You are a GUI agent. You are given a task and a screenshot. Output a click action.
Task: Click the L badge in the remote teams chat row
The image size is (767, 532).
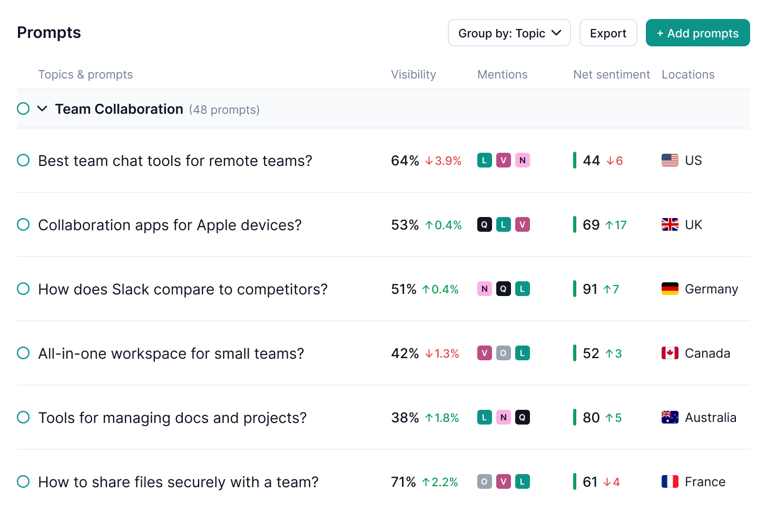[x=485, y=160]
